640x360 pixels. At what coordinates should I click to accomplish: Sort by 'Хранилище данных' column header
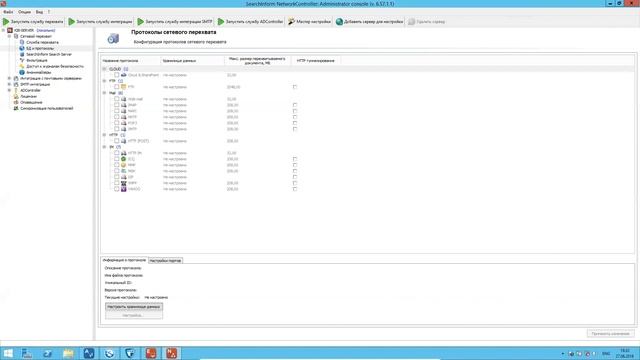tap(192, 60)
